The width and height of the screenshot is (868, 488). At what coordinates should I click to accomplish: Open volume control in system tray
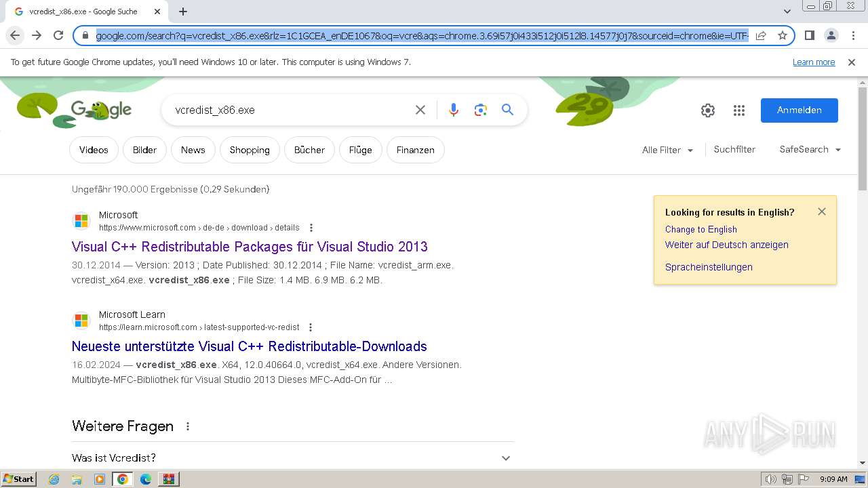coord(770,479)
